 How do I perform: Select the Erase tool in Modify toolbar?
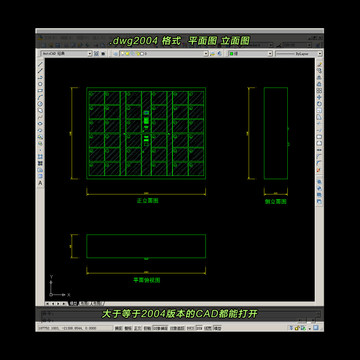click(x=319, y=64)
